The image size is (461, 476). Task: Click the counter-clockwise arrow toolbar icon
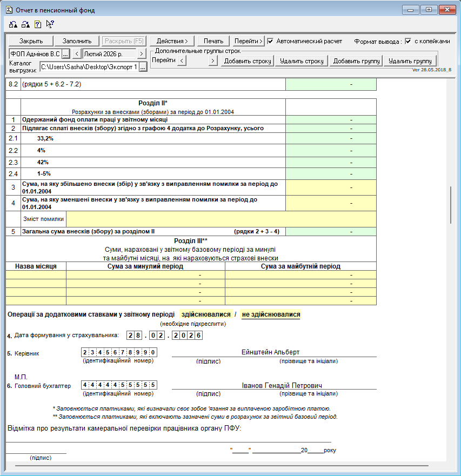pyautogui.click(x=13, y=24)
